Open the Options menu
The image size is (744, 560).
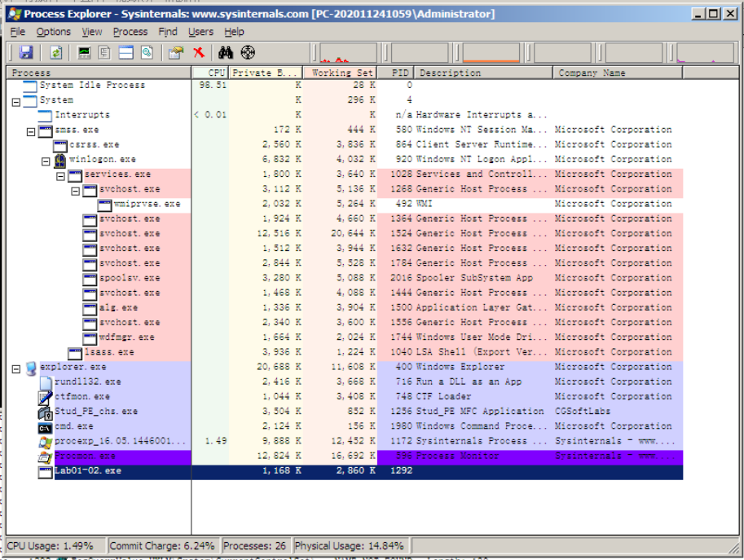click(x=54, y=32)
